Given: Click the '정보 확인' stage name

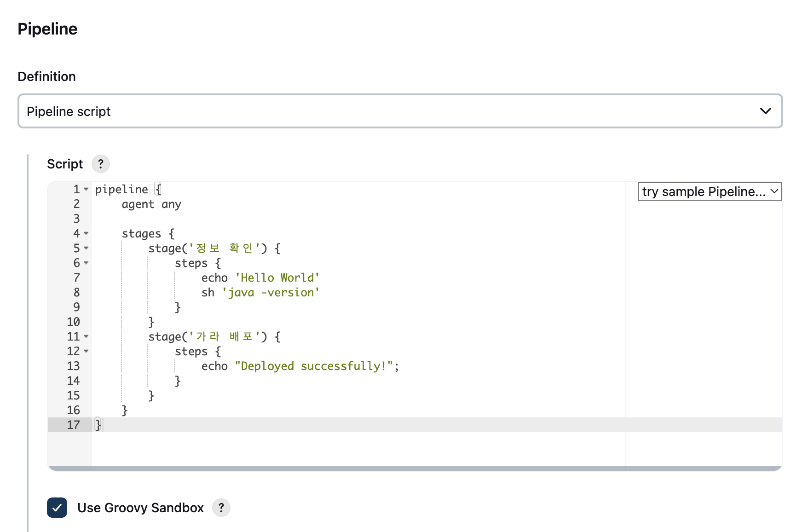Looking at the screenshot, I should pyautogui.click(x=225, y=248).
